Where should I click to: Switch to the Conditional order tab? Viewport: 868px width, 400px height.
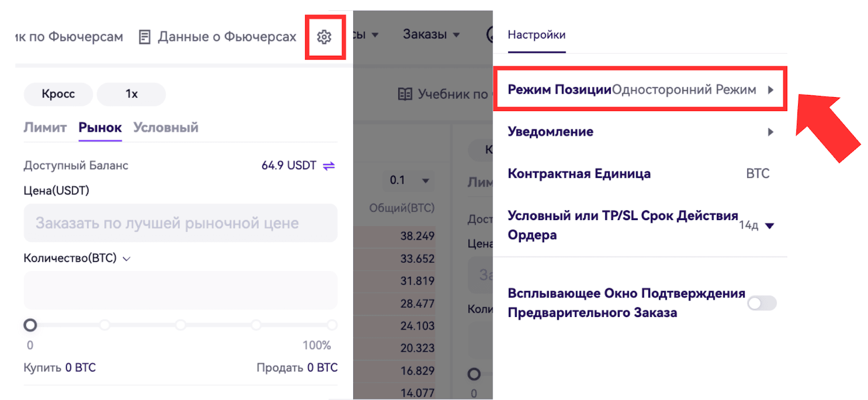pyautogui.click(x=166, y=128)
